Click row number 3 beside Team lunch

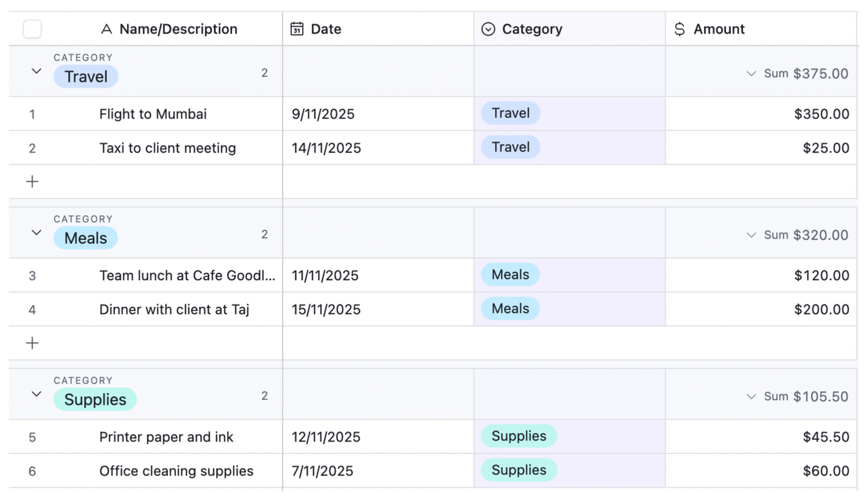(x=32, y=275)
